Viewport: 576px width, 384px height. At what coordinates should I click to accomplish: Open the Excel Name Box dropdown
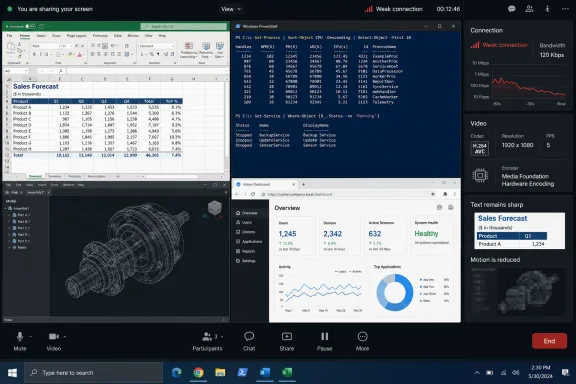tap(26, 71)
